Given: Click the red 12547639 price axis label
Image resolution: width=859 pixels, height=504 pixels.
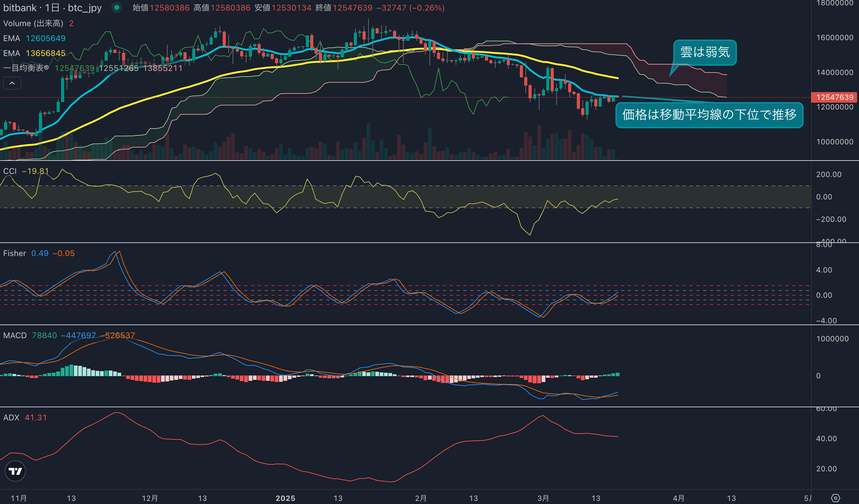Looking at the screenshot, I should tap(834, 97).
